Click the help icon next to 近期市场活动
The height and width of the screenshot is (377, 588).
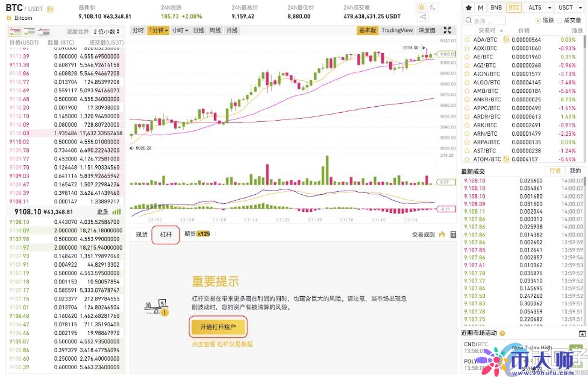click(x=502, y=333)
